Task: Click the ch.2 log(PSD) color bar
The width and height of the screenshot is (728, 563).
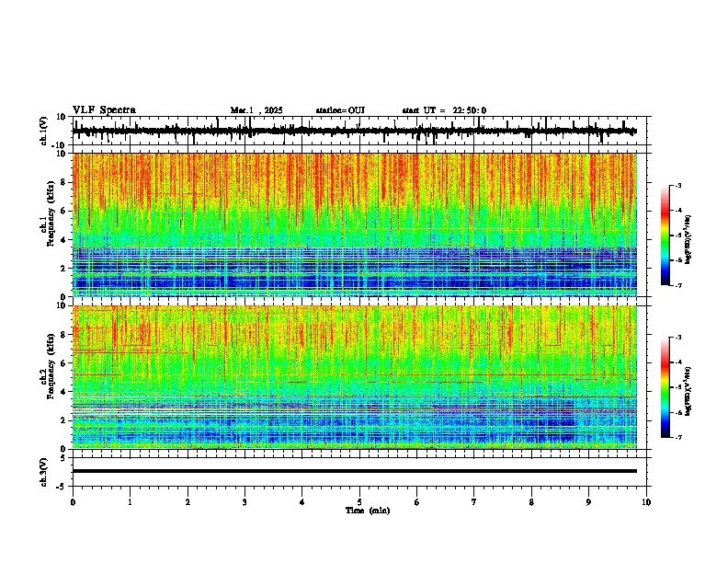Action: [x=665, y=387]
